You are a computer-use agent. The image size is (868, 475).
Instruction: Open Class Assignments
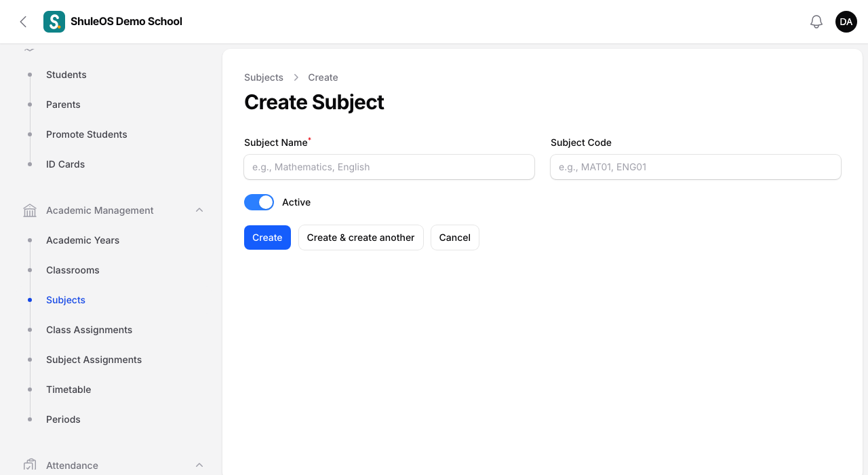pyautogui.click(x=90, y=330)
